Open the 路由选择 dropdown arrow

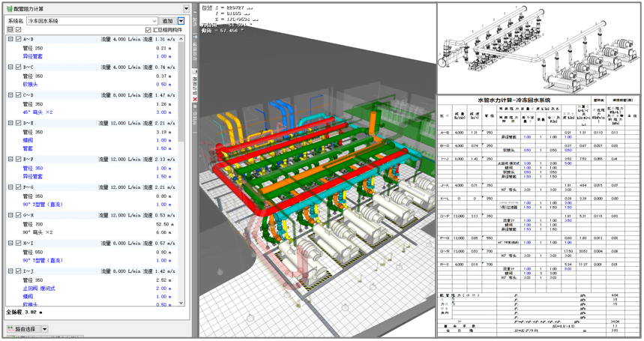pos(44,329)
